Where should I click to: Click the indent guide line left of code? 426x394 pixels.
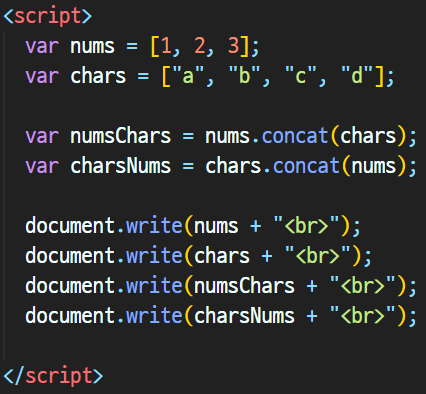(x=4, y=196)
